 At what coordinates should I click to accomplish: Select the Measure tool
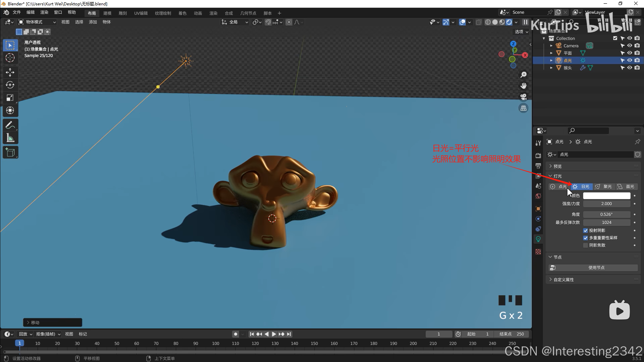tap(10, 138)
